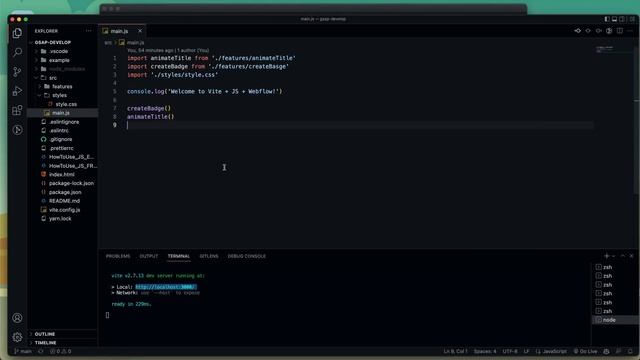This screenshot has height=360, width=640.
Task: Click the localhost:3000 link in terminal
Action: tap(166, 287)
